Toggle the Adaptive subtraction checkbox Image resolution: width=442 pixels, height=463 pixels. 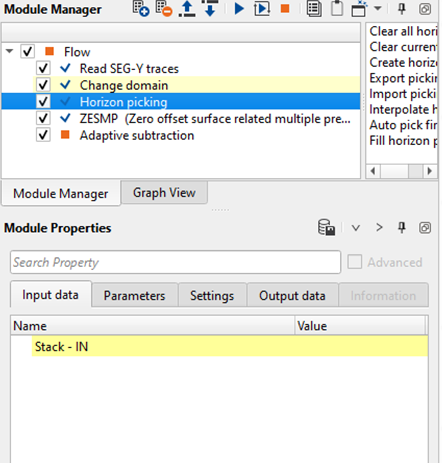(x=43, y=135)
